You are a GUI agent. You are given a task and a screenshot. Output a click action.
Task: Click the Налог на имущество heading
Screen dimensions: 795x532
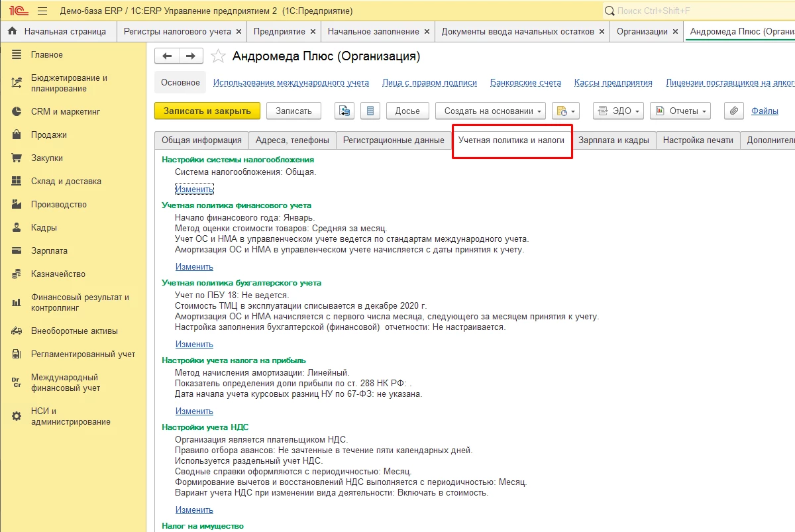coord(203,526)
